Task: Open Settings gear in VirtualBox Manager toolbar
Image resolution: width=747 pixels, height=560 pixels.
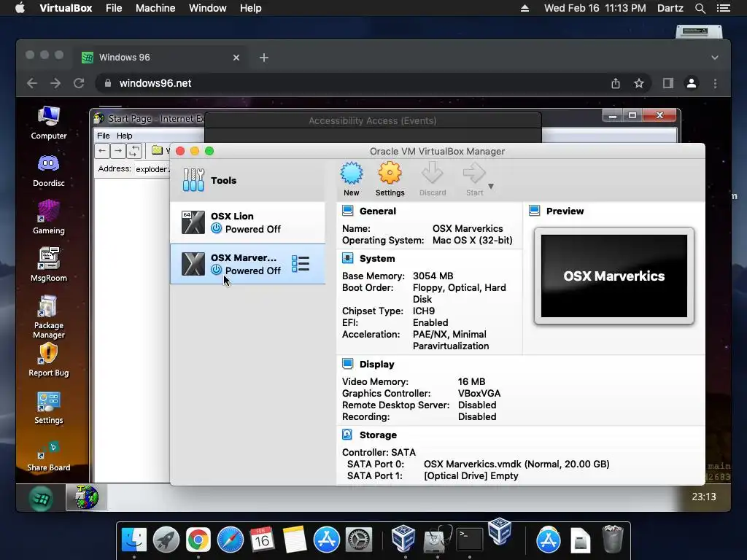Action: coord(390,179)
